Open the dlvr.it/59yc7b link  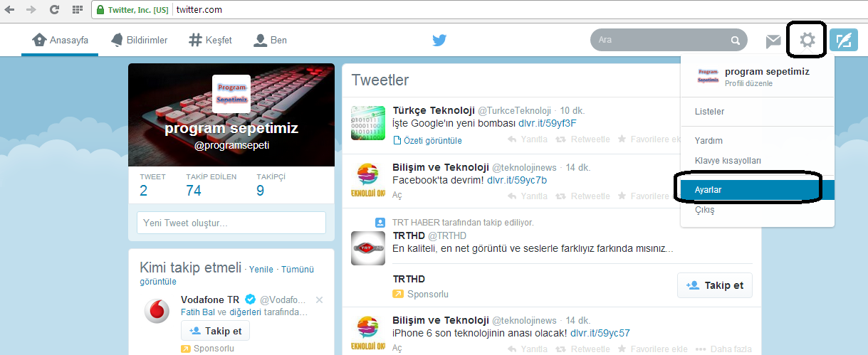click(x=518, y=180)
